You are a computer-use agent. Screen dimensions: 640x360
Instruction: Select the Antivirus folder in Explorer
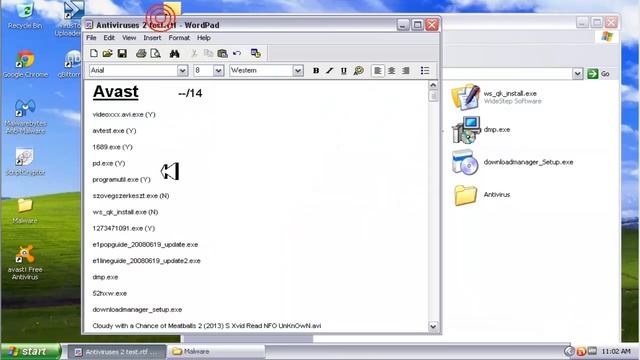481,195
